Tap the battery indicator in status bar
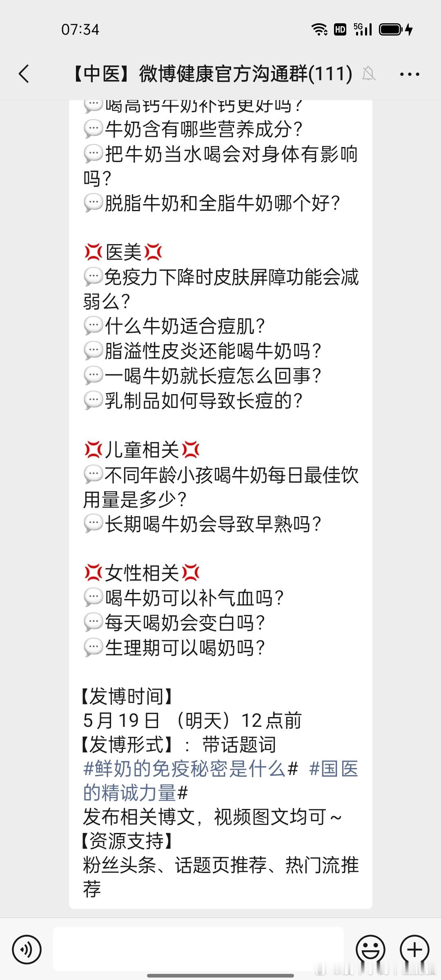The height and width of the screenshot is (980, 441). [396, 29]
